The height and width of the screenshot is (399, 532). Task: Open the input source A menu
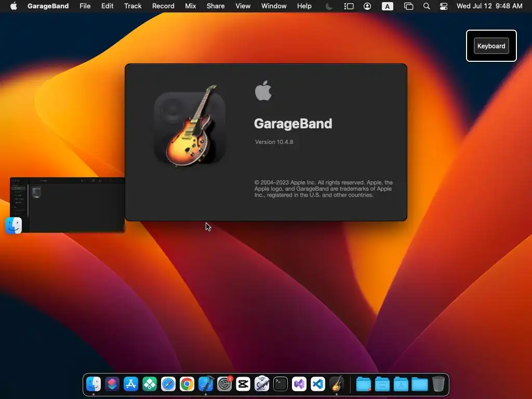pos(387,6)
